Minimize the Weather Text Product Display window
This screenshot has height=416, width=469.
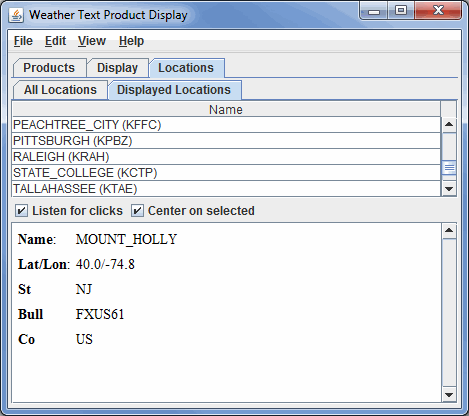pyautogui.click(x=374, y=11)
